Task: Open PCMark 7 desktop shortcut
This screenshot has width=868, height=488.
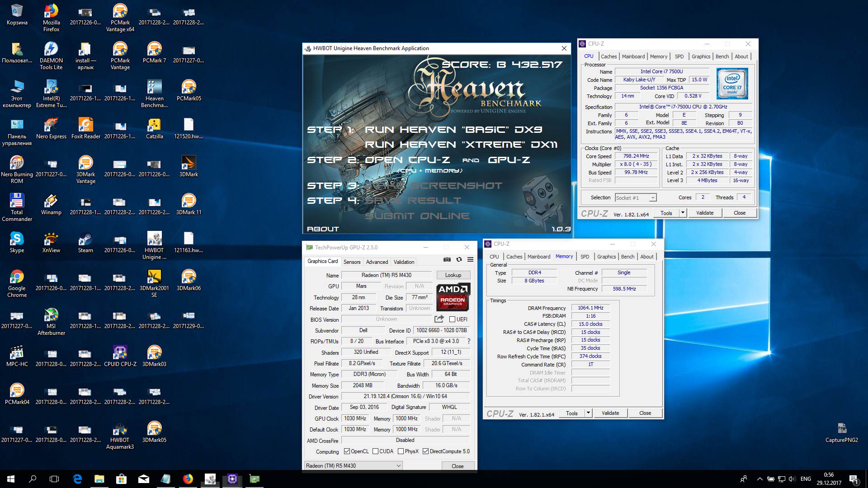Action: click(x=154, y=53)
